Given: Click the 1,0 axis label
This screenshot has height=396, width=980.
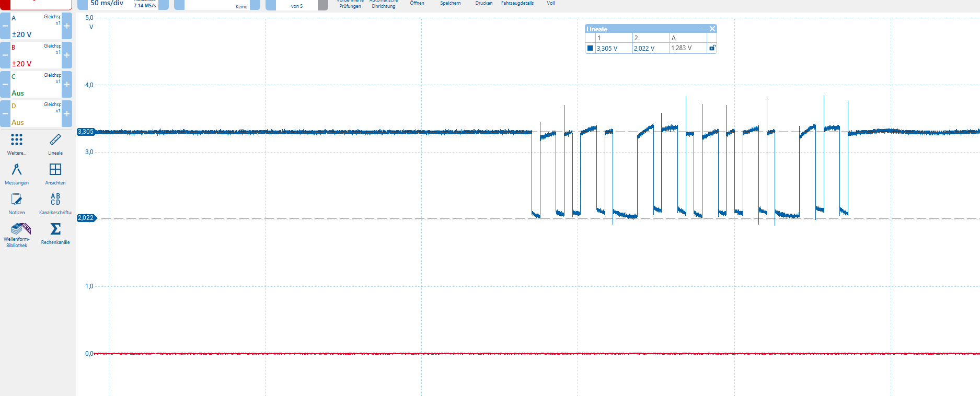Looking at the screenshot, I should pyautogui.click(x=89, y=286).
